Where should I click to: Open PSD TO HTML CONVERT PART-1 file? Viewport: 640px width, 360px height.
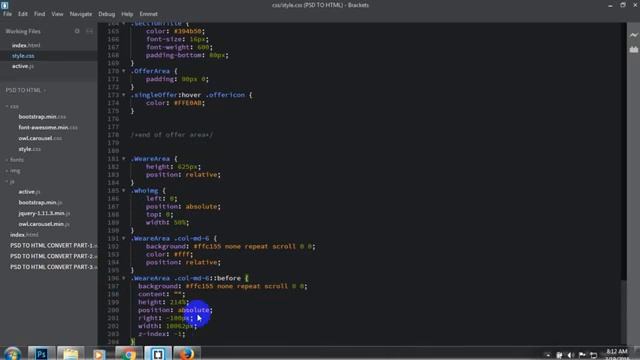(53, 245)
